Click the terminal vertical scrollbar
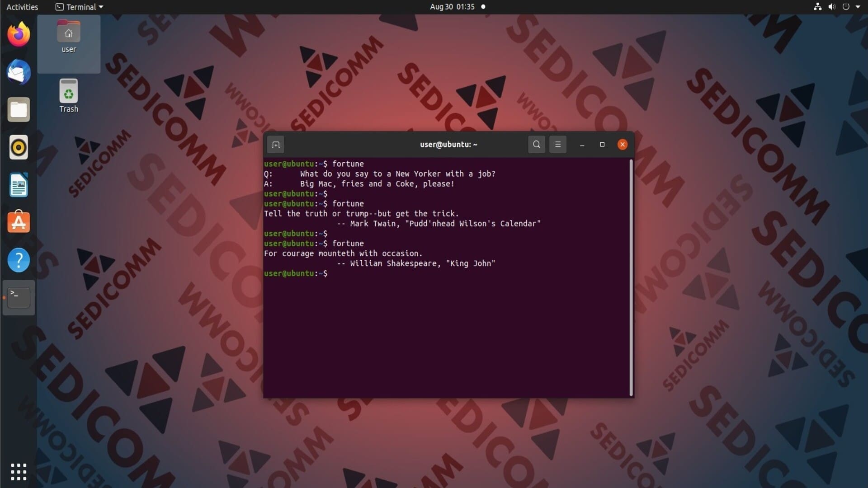The image size is (868, 488). (631, 277)
